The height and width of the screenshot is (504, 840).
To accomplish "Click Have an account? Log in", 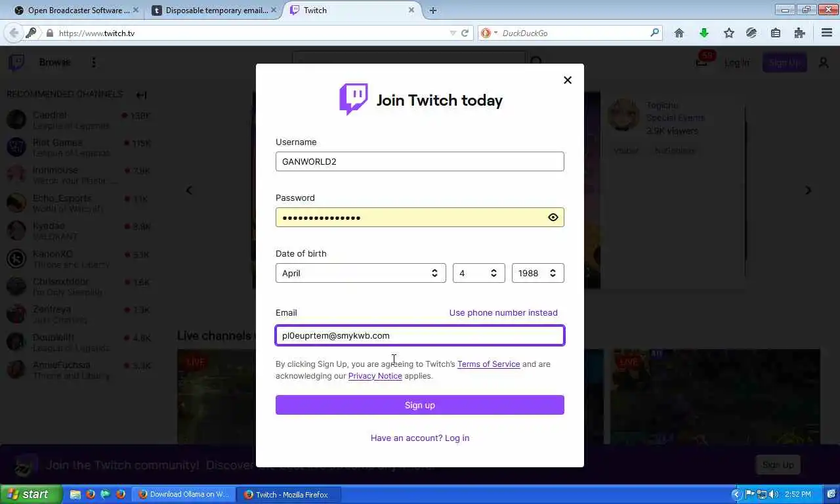I will click(419, 438).
